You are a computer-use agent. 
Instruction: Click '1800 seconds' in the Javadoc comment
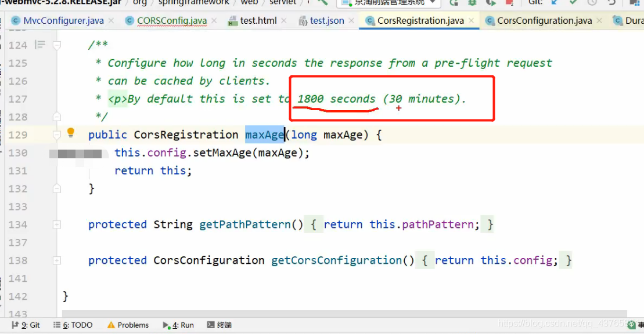click(336, 99)
